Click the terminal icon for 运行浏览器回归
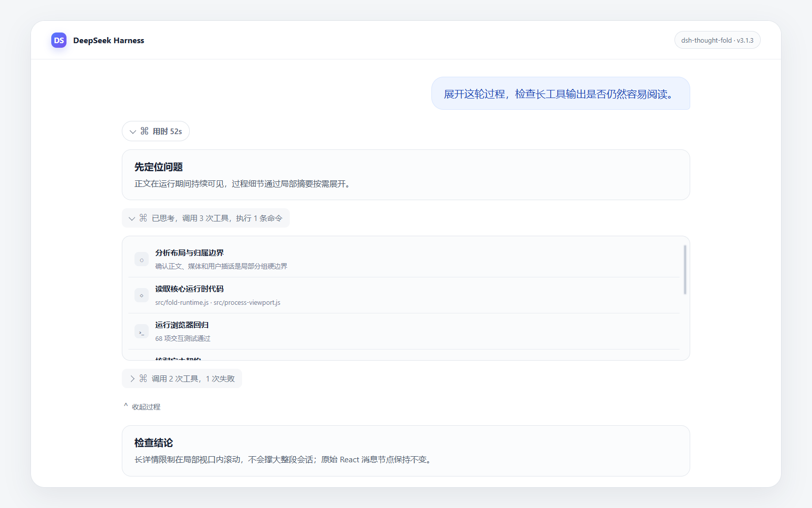Screen dimensions: 812x508 click(x=142, y=332)
